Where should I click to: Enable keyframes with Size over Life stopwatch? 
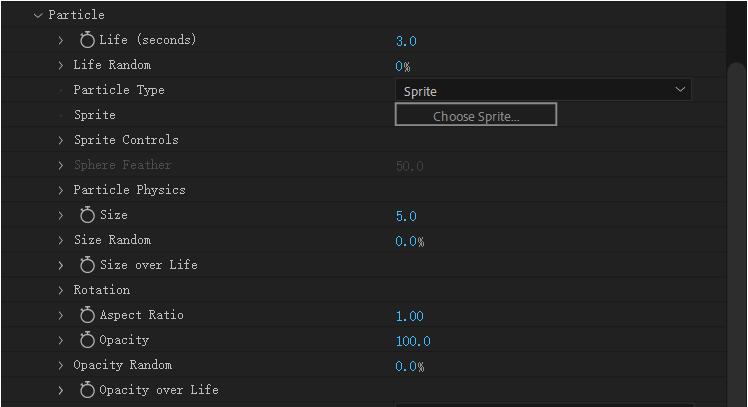click(x=87, y=265)
